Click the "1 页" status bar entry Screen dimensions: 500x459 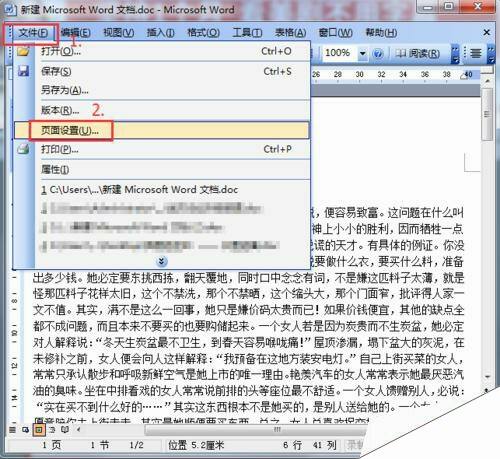click(x=51, y=445)
